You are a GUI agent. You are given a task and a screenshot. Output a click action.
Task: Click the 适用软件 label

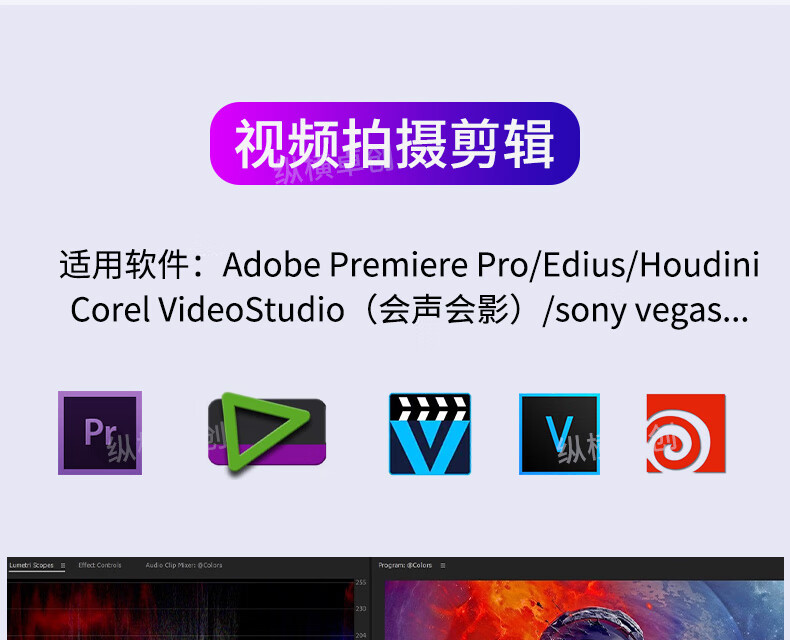[x=124, y=265]
